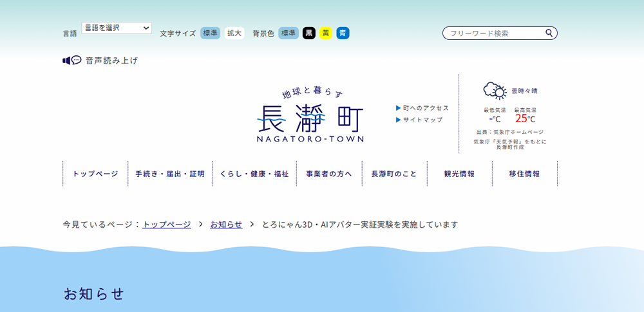
Task: Click the search magnifying glass icon
Action: click(549, 33)
